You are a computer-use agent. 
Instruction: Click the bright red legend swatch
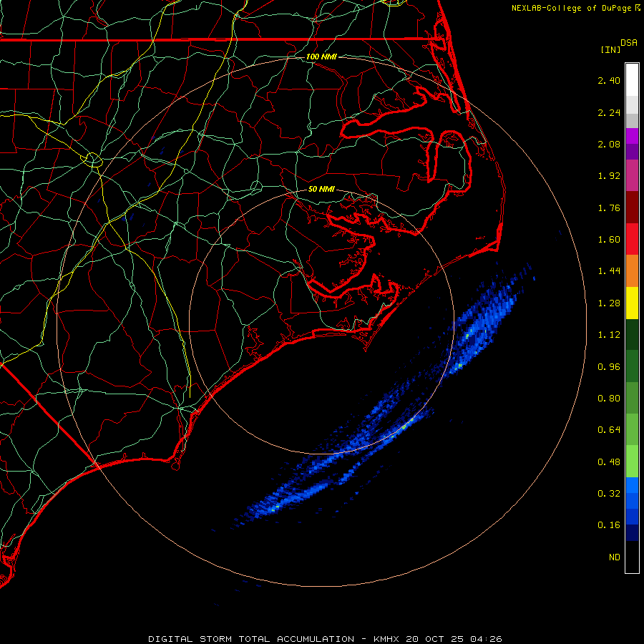pyautogui.click(x=632, y=239)
